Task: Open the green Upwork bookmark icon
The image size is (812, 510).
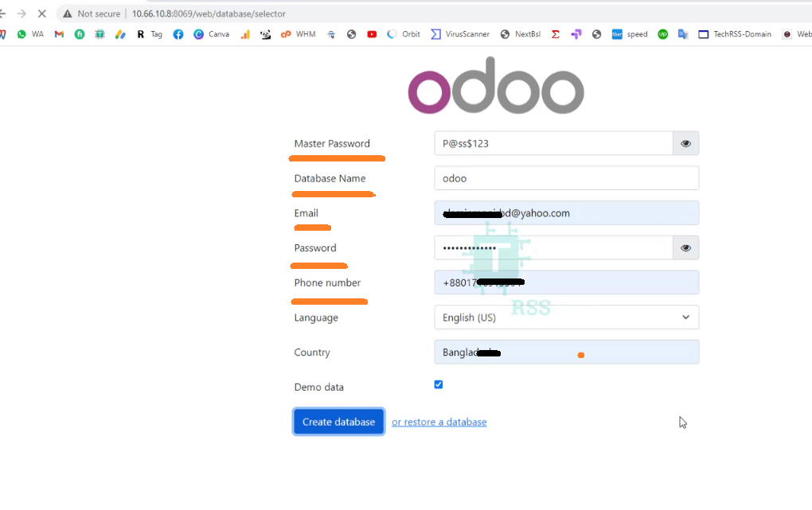Action: coord(663,34)
